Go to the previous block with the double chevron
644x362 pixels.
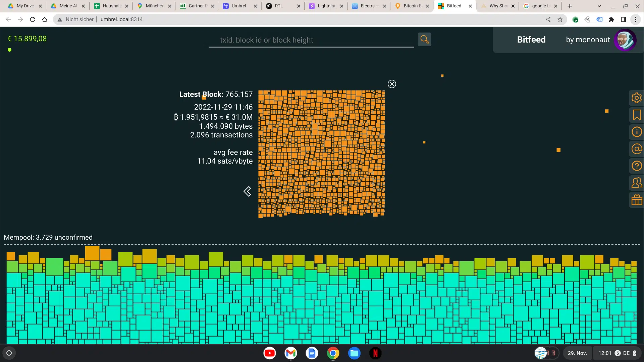247,191
